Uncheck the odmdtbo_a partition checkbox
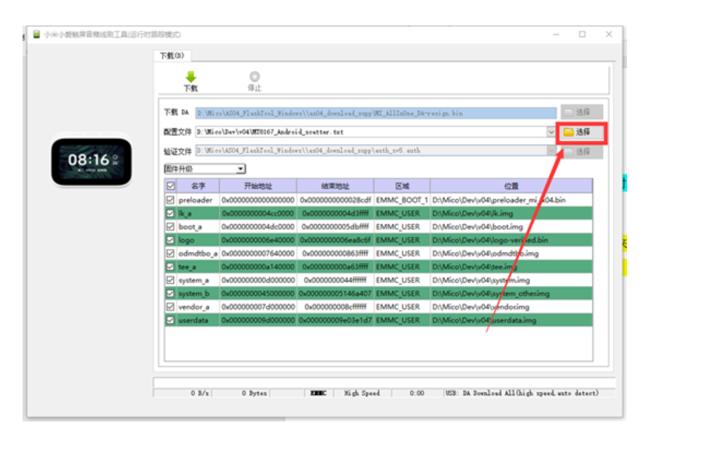 [170, 253]
